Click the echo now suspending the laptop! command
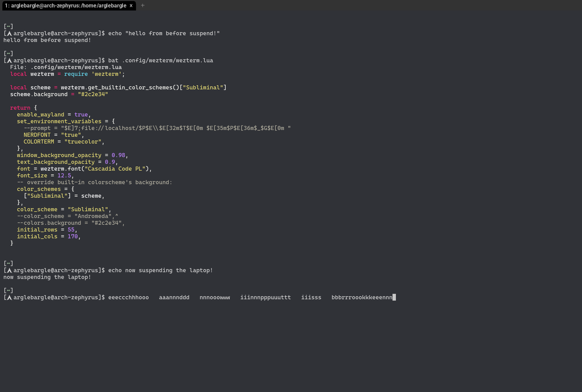The height and width of the screenshot is (392, 582). [x=160, y=270]
